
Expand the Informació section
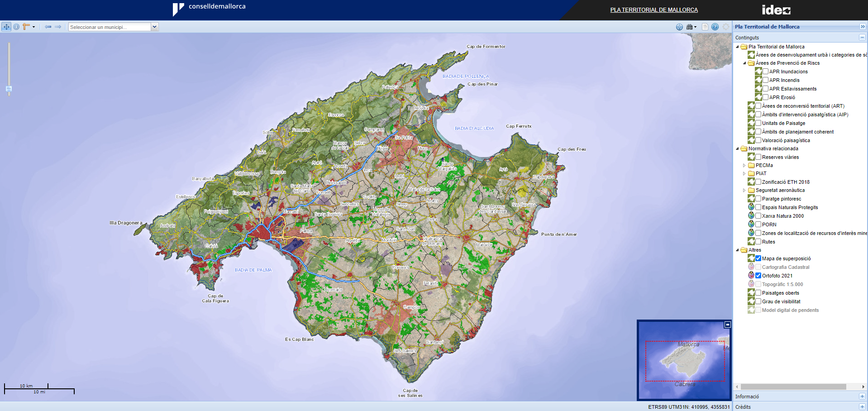pos(862,397)
